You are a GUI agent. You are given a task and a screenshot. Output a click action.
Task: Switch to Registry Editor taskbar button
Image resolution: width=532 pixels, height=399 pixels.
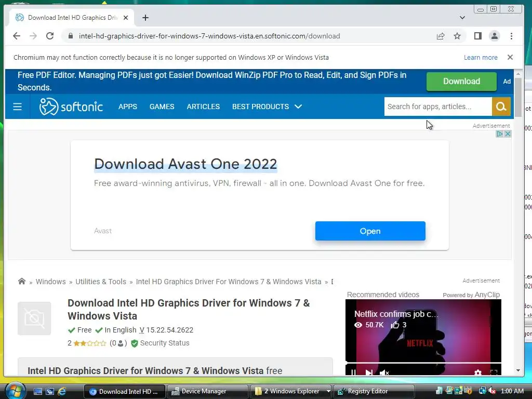(x=373, y=391)
